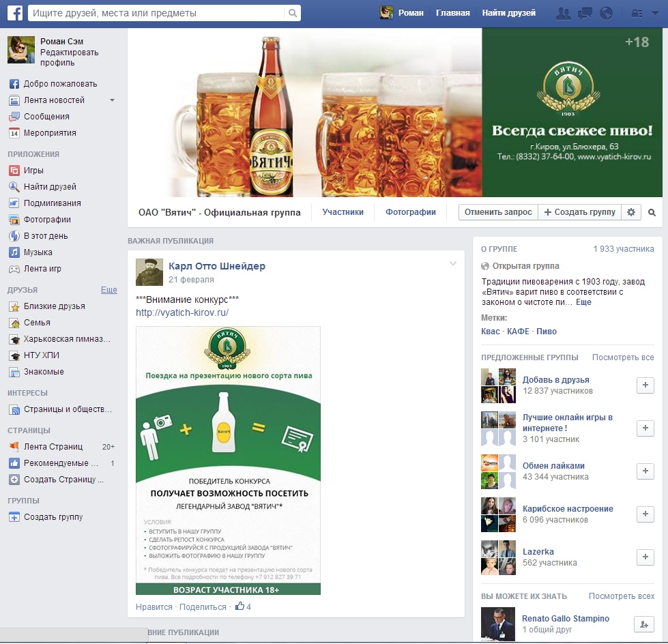Click Создать группу button in group header
Image resolution: width=668 pixels, height=644 pixels.
580,212
